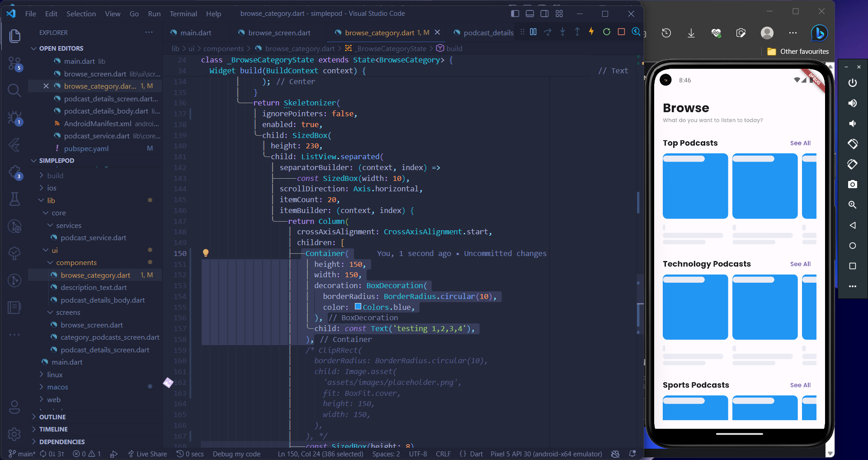Select the Step Into debug icon
868x460 pixels.
(562, 32)
